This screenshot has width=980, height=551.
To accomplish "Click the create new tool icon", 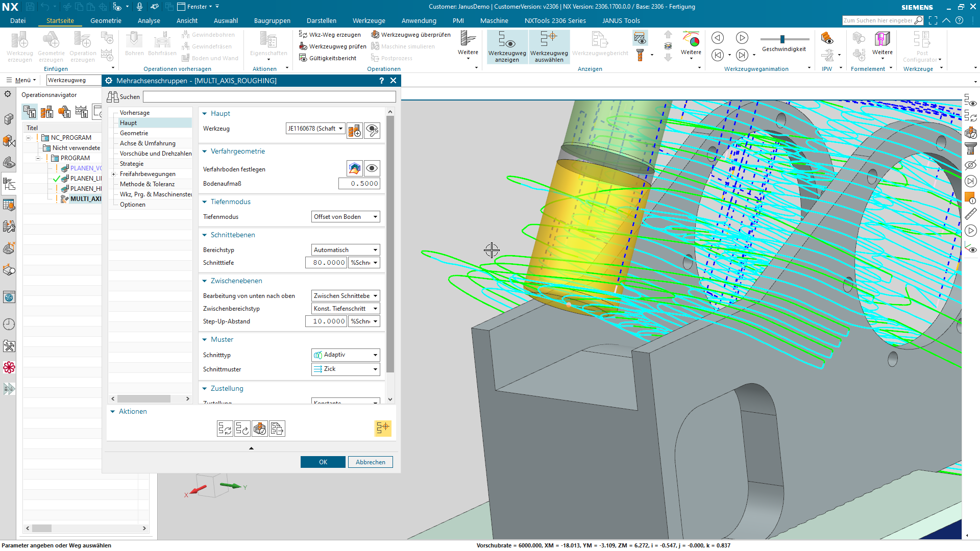I will pyautogui.click(x=355, y=131).
